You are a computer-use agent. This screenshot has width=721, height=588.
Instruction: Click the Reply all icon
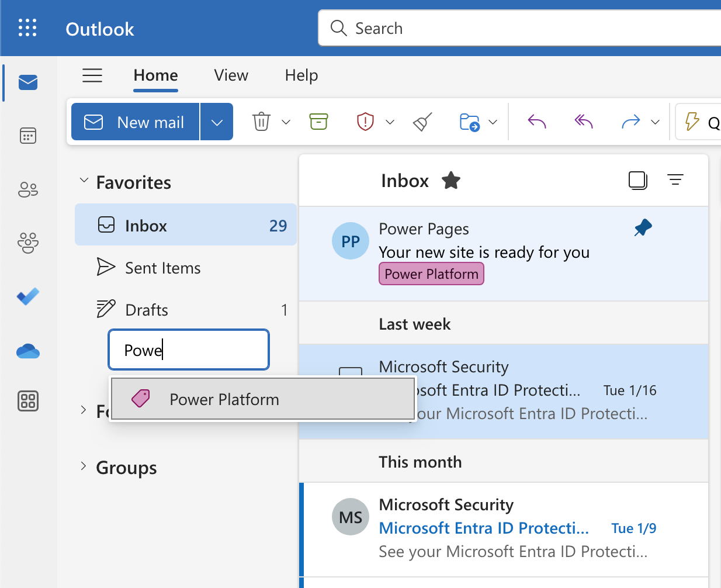[584, 122]
